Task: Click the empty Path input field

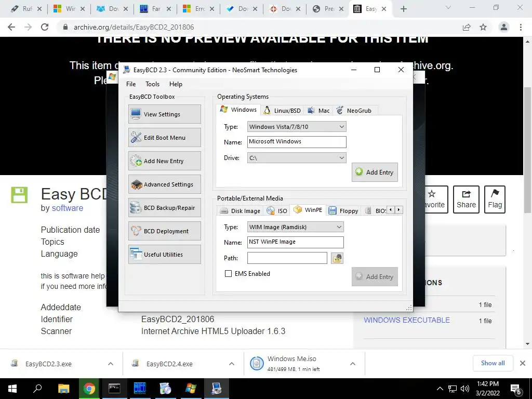Action: point(287,258)
